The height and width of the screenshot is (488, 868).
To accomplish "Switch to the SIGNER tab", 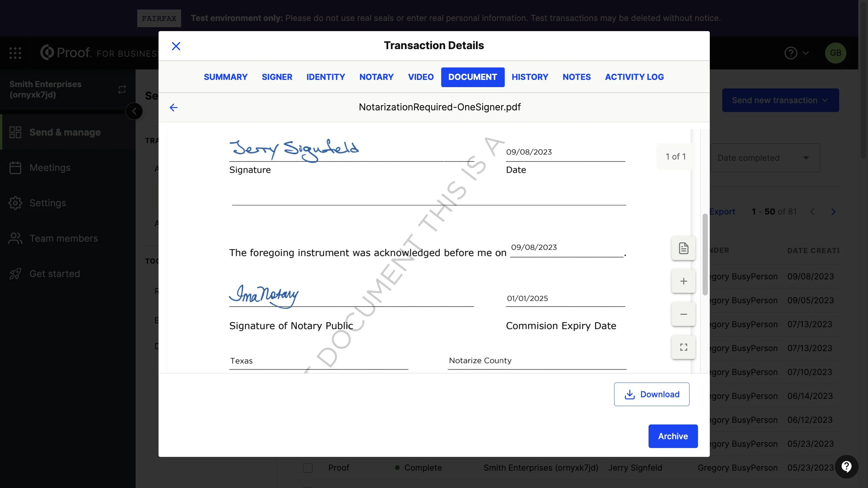I will tap(277, 77).
